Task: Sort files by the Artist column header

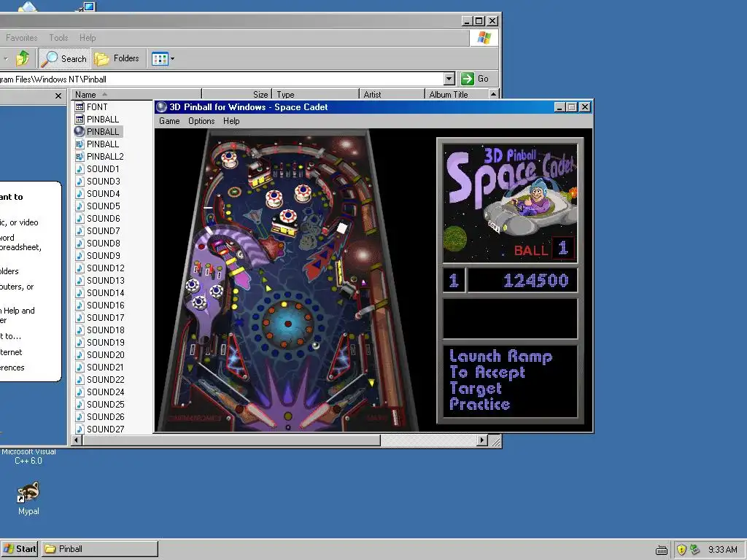Action: tap(392, 94)
